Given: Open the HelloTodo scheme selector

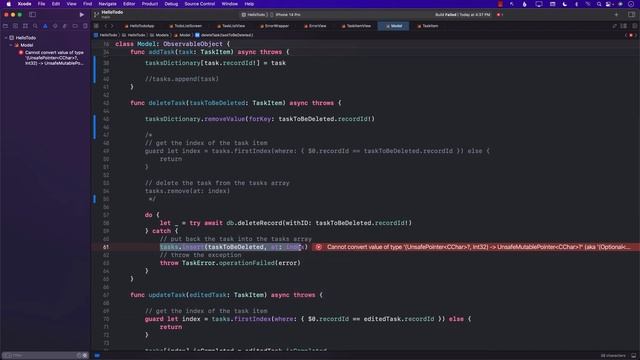Looking at the screenshot, I should pos(253,15).
